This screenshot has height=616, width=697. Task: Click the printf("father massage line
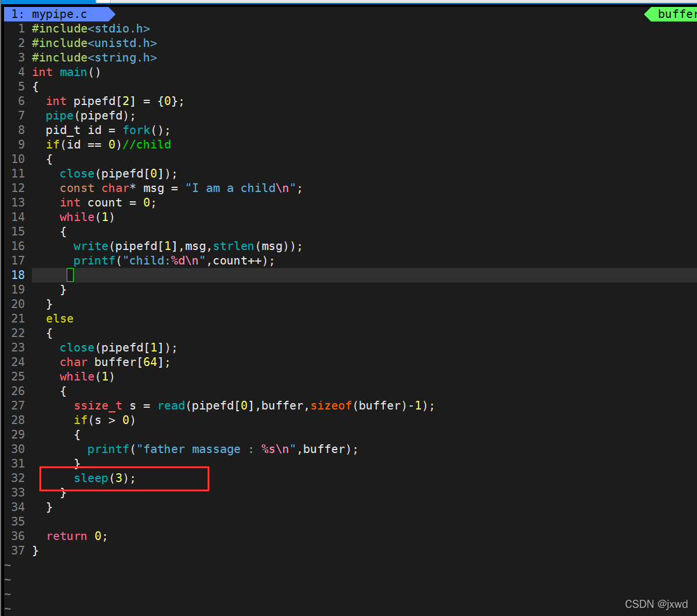point(223,449)
